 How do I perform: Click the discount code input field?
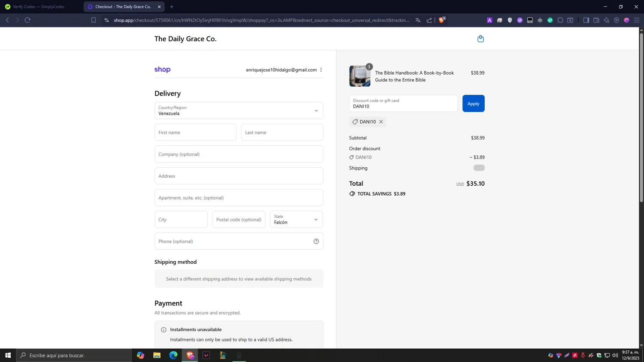(x=403, y=103)
